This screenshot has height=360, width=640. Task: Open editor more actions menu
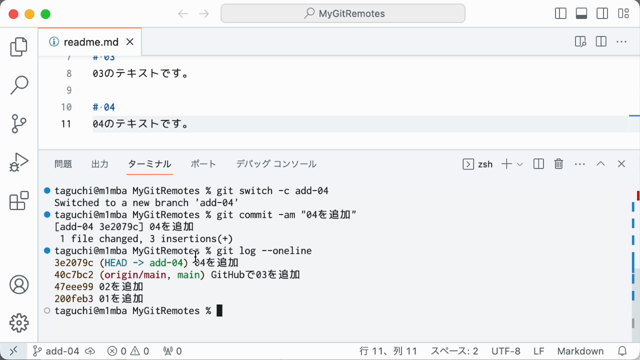pyautogui.click(x=621, y=42)
